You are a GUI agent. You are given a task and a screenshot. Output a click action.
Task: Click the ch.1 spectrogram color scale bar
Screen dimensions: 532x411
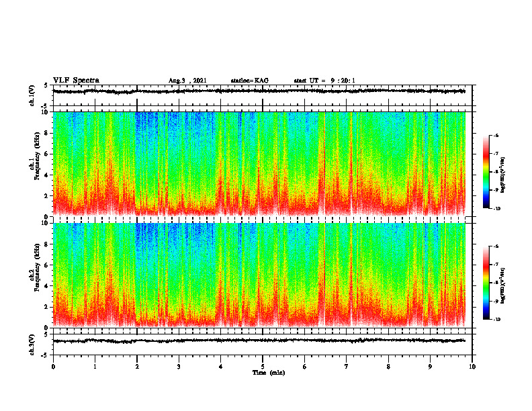pos(486,172)
